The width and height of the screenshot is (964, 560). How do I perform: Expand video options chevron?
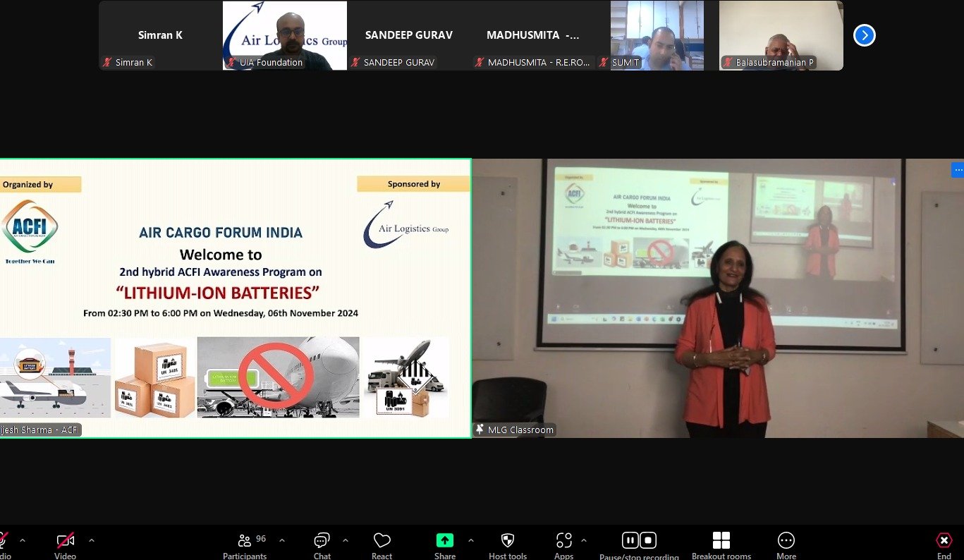[91, 540]
